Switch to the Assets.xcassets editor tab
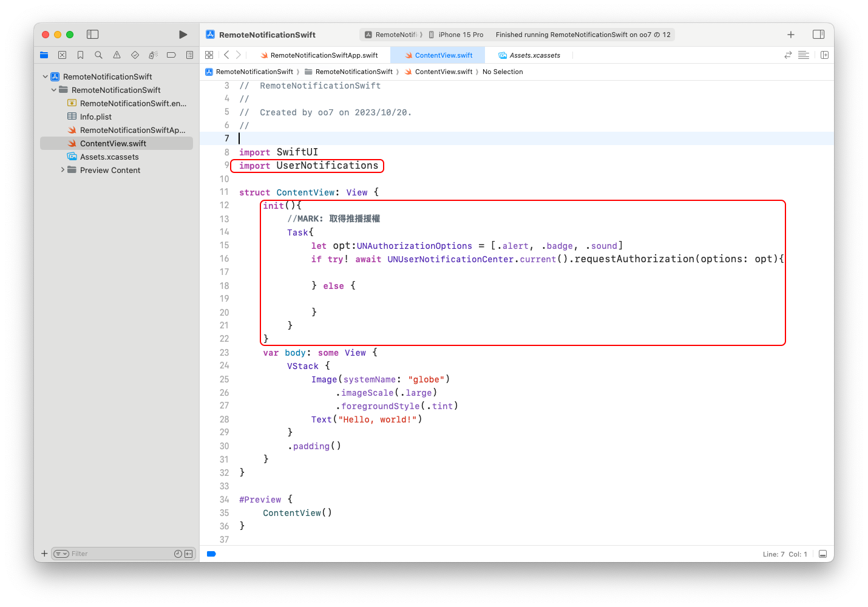The height and width of the screenshot is (607, 868). [529, 55]
